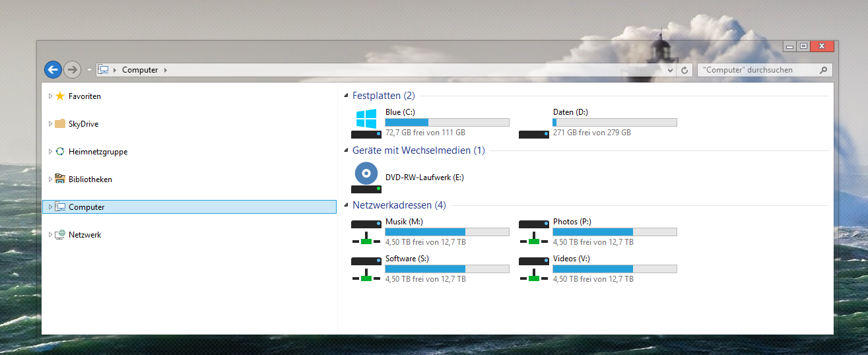Click the Favoriten star icon
This screenshot has width=868, height=355.
[x=60, y=96]
